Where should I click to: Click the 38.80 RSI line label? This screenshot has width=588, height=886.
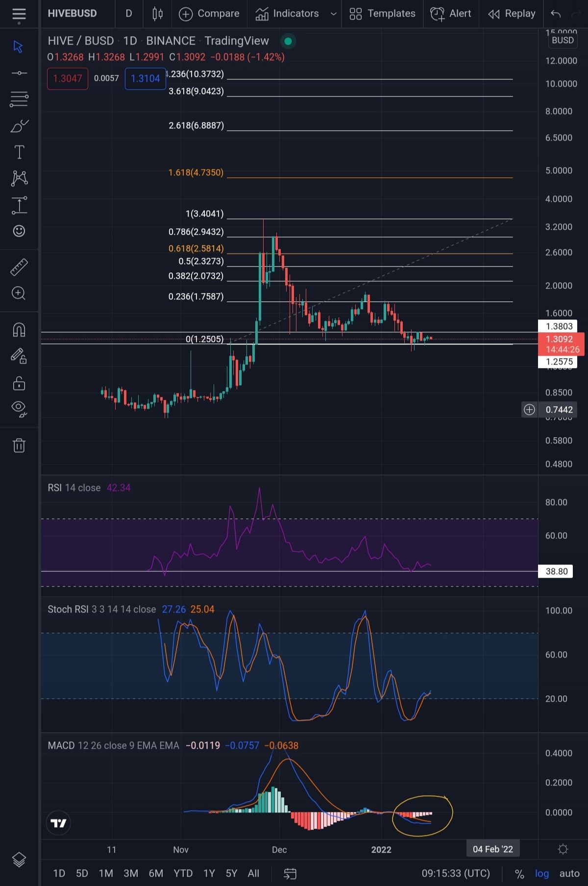pos(556,571)
